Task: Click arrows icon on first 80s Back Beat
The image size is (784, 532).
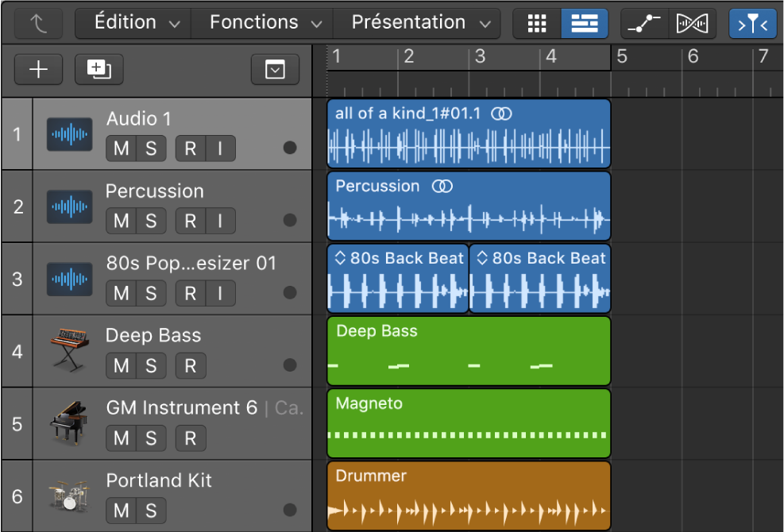Action: (340, 258)
